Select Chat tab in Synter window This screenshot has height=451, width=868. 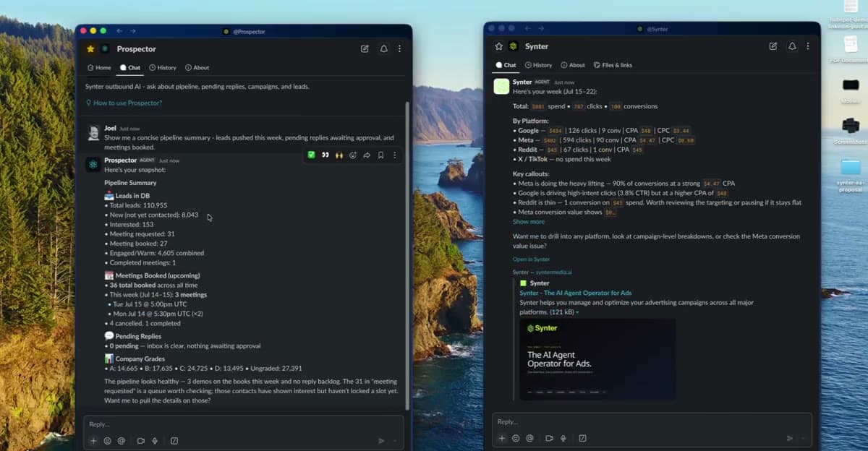pos(506,65)
